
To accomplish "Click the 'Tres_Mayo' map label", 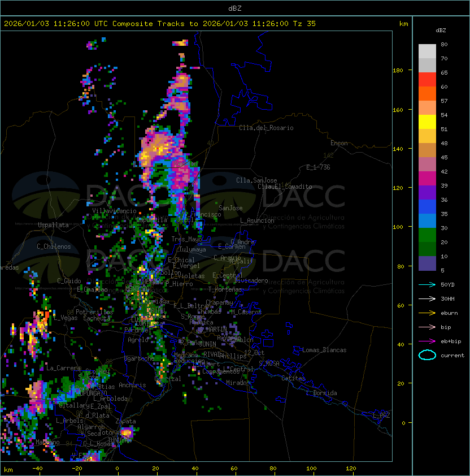I will coord(186,239).
